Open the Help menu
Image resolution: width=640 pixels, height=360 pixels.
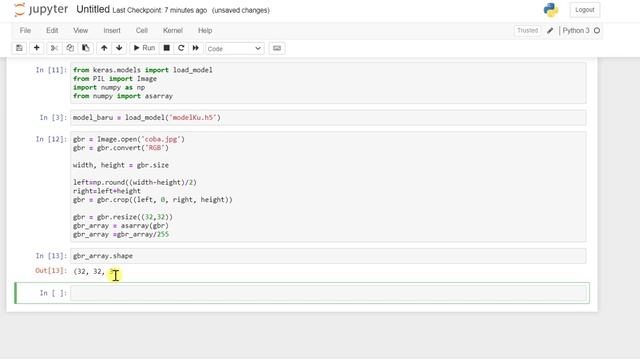coord(205,31)
